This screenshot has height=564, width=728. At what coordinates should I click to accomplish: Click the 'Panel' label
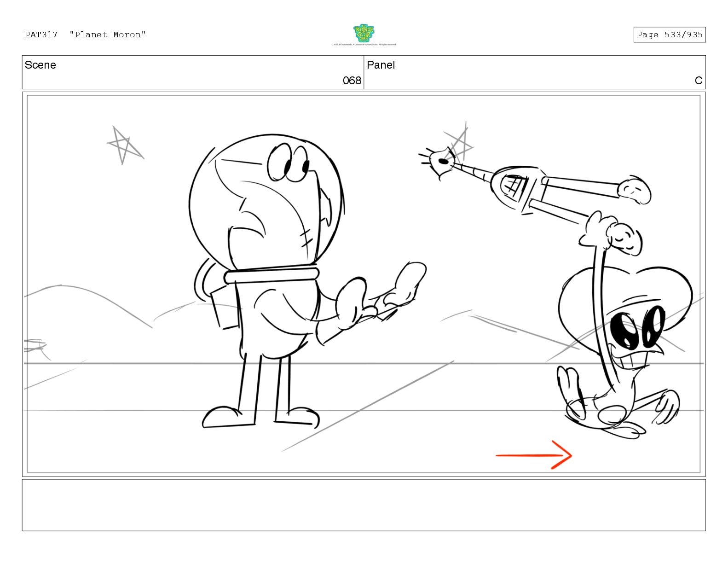coord(381,65)
